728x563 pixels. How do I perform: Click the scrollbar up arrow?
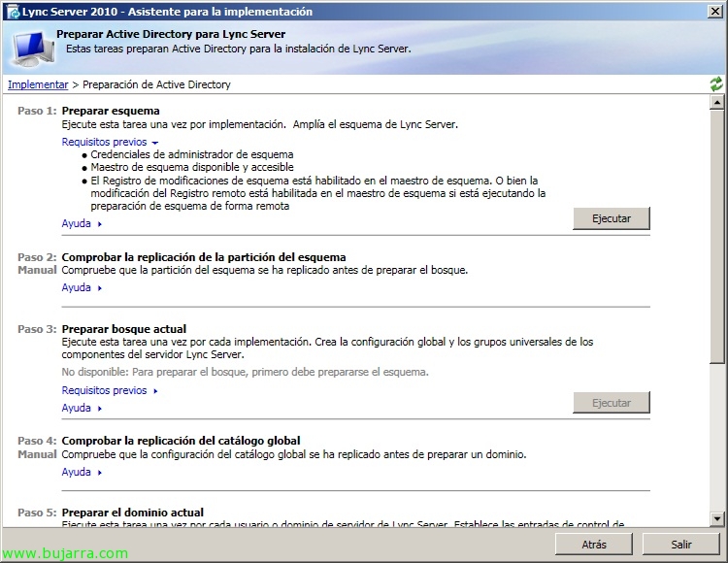[x=717, y=102]
